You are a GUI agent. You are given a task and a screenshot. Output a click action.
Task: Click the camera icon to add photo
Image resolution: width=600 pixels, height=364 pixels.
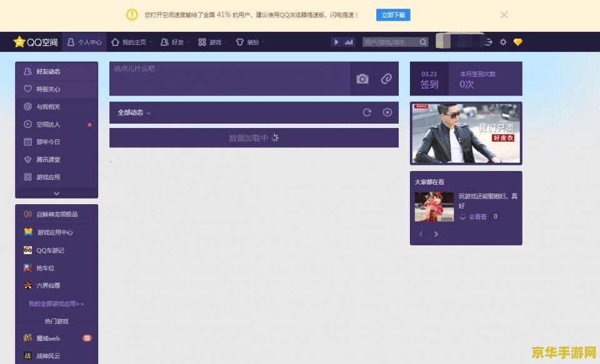tap(362, 79)
